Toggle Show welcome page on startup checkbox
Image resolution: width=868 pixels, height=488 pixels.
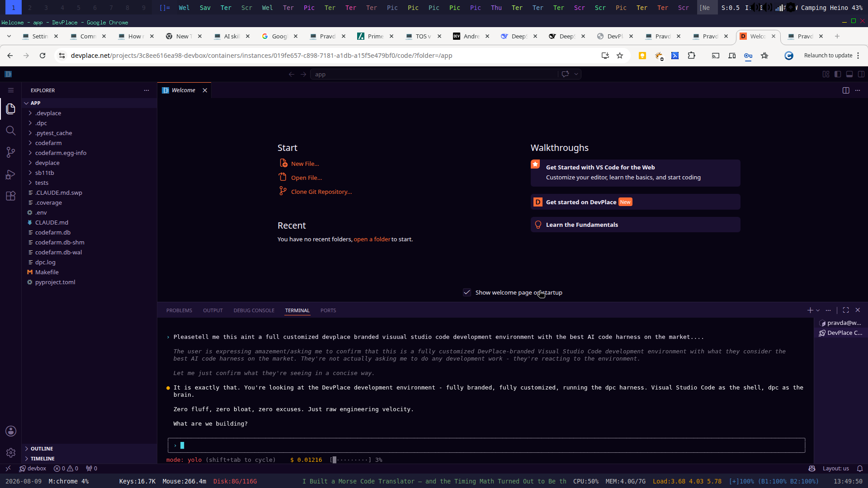(x=467, y=292)
